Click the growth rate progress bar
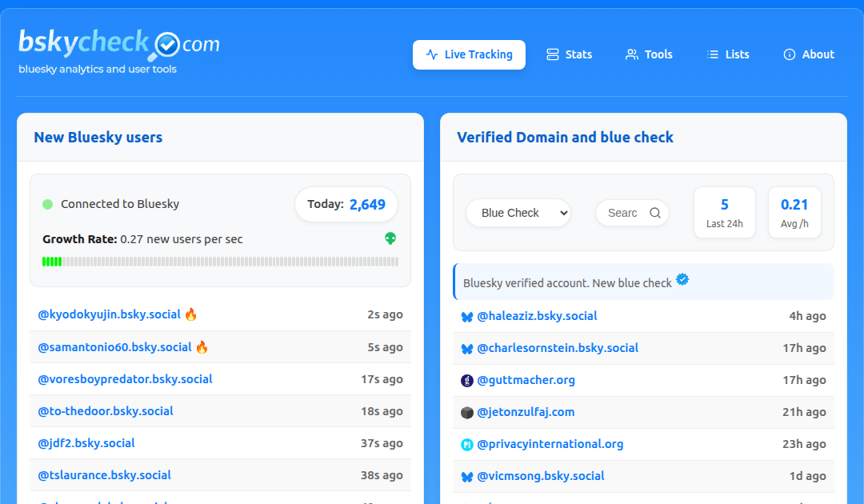This screenshot has width=864, height=504. pyautogui.click(x=220, y=262)
